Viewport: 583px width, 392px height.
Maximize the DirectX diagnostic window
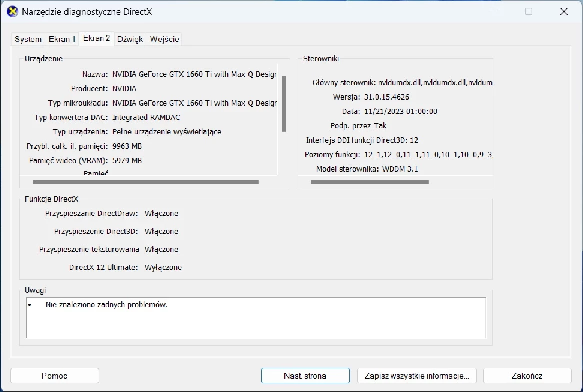529,11
